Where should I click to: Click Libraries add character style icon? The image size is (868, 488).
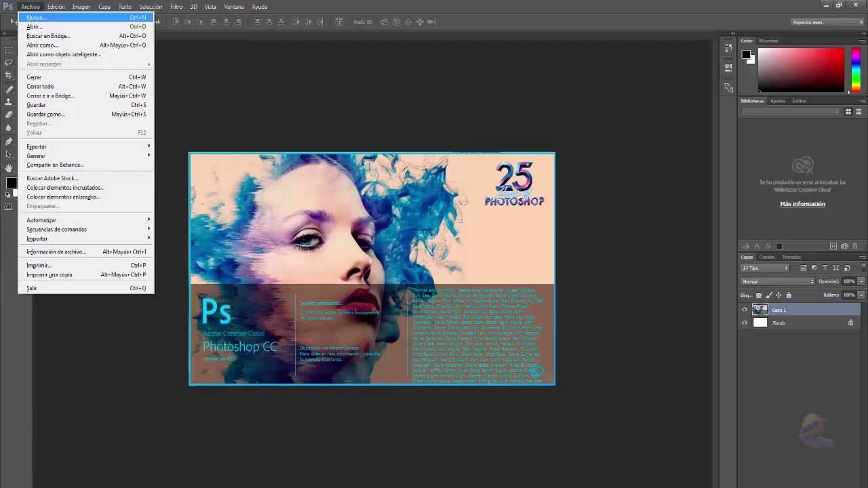pos(757,246)
